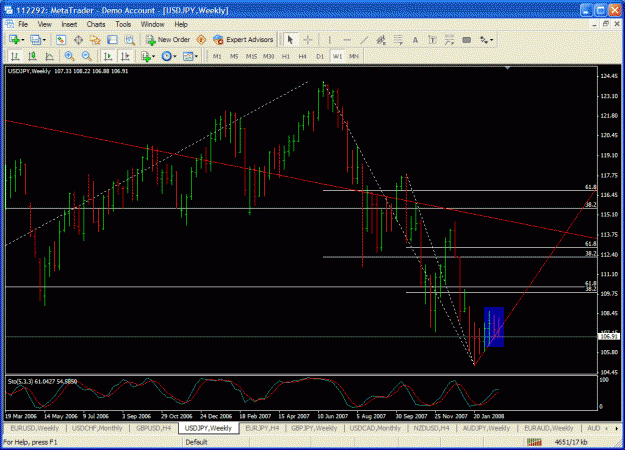Open the Data Window icon
This screenshot has width=625, height=450.
(x=78, y=40)
